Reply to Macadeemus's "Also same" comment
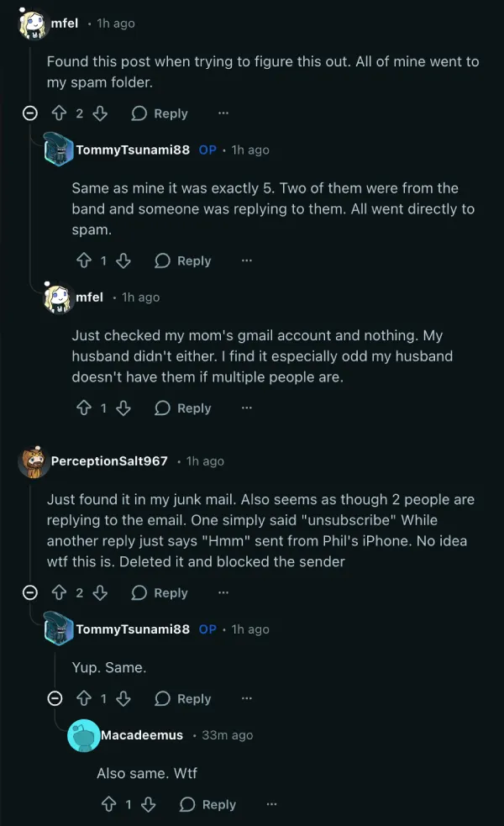Image resolution: width=504 pixels, height=826 pixels. (208, 805)
